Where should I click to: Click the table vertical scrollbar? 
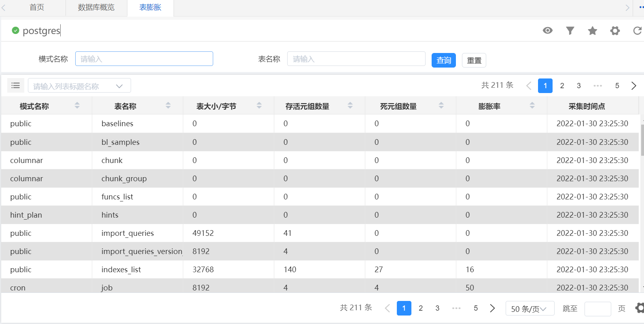642,140
